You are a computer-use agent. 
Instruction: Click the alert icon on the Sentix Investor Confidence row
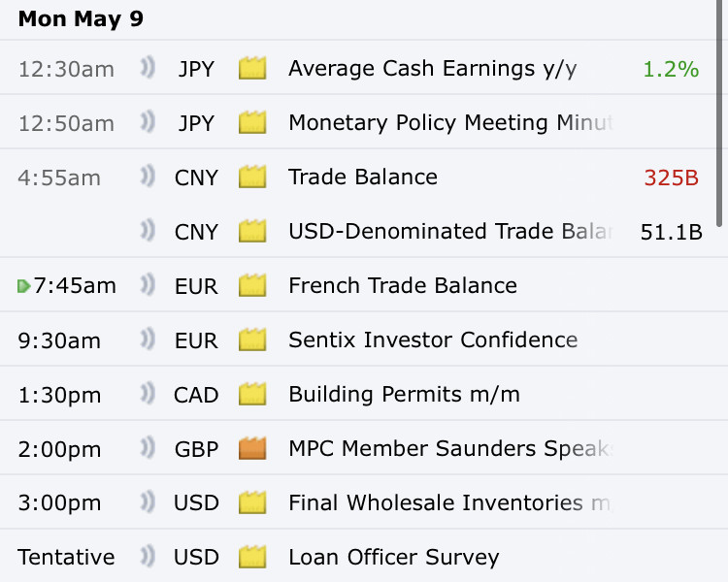148,339
